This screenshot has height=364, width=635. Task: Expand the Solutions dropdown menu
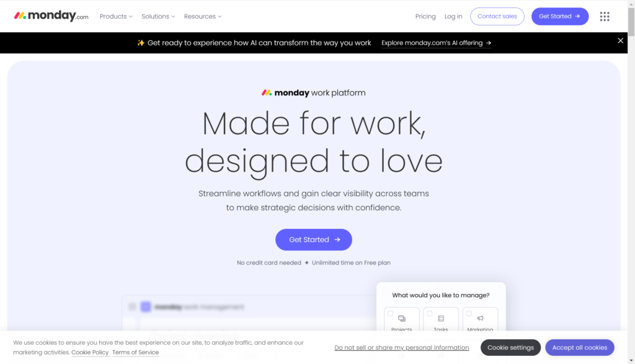158,17
